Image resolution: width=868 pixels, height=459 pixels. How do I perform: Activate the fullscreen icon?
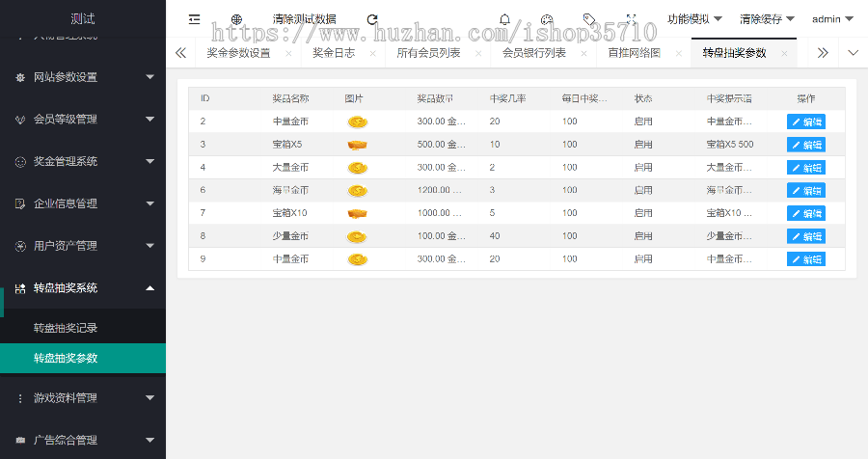631,19
